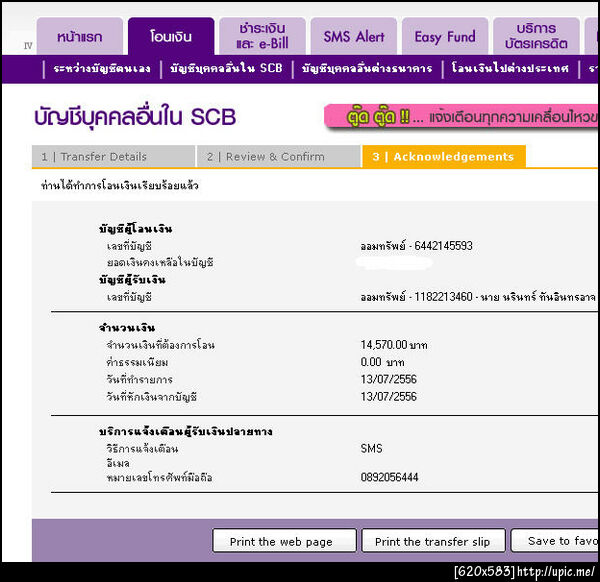Click วันที่ทำรายการ date value 13/07/2556
Image resolution: width=600 pixels, height=582 pixels.
(x=388, y=379)
